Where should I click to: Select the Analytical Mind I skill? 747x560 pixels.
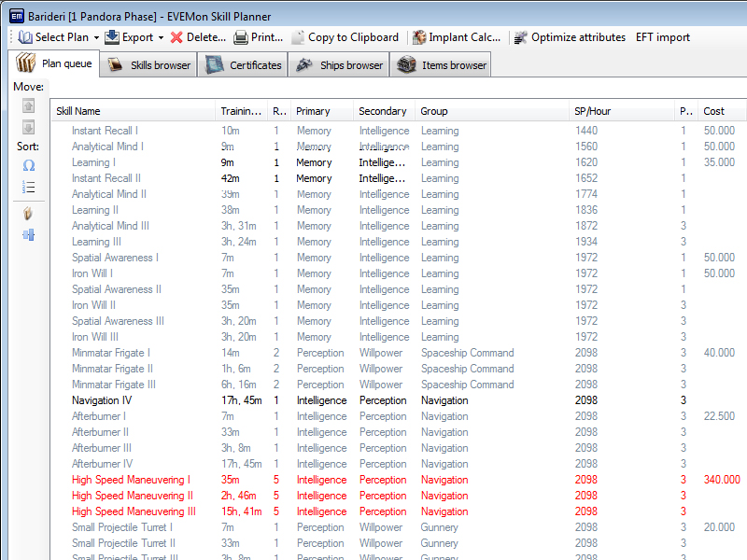point(107,147)
